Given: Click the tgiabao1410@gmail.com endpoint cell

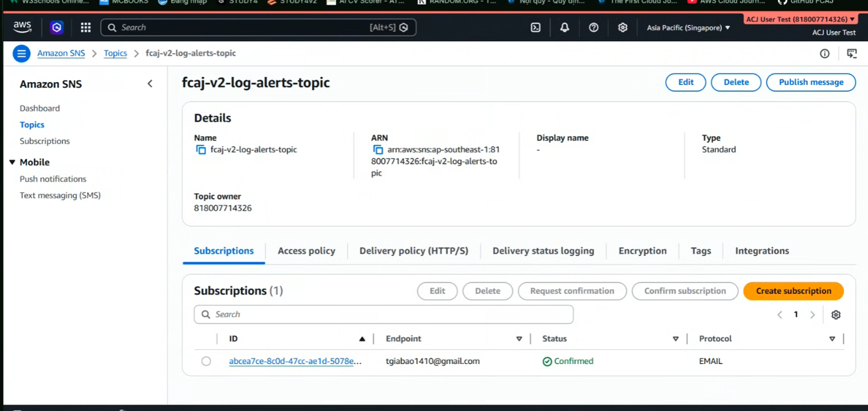Looking at the screenshot, I should click(433, 361).
